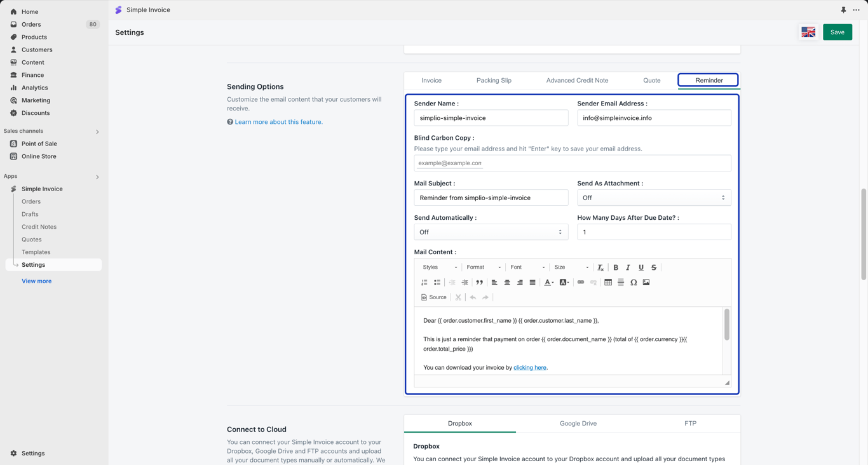Screen dimensions: 868x465
Task: Toggle Source view in editor
Action: pyautogui.click(x=434, y=297)
